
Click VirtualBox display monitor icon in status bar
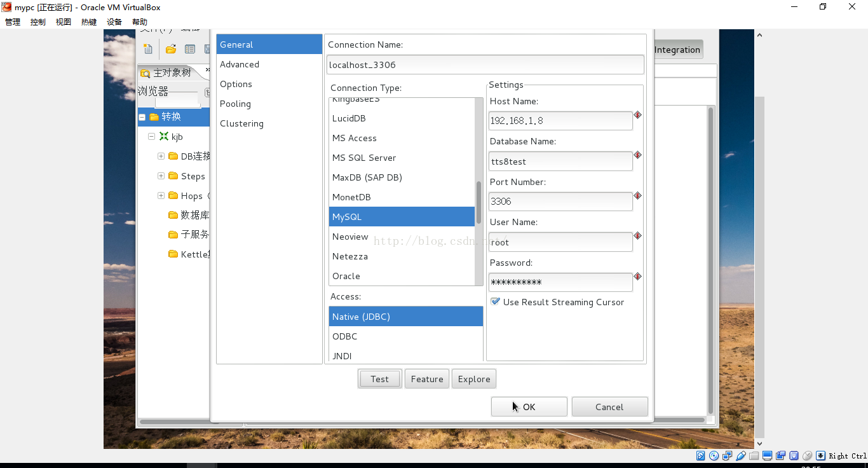[x=768, y=455]
